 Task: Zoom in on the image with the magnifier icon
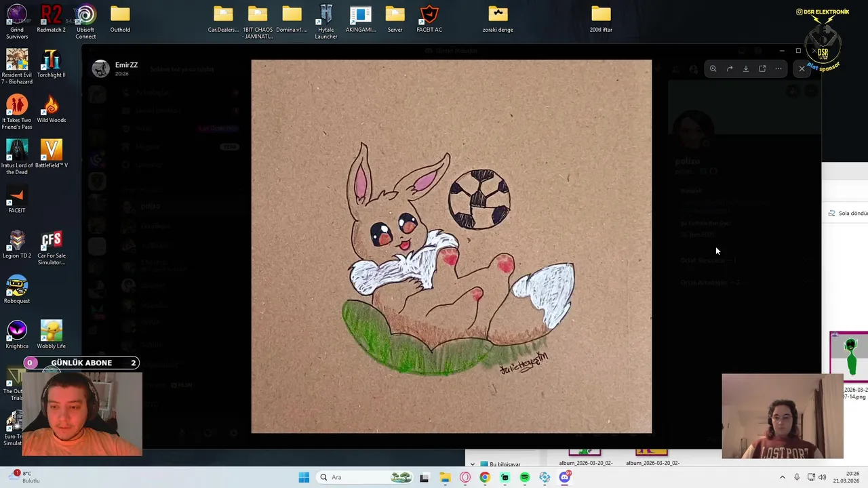coord(713,68)
